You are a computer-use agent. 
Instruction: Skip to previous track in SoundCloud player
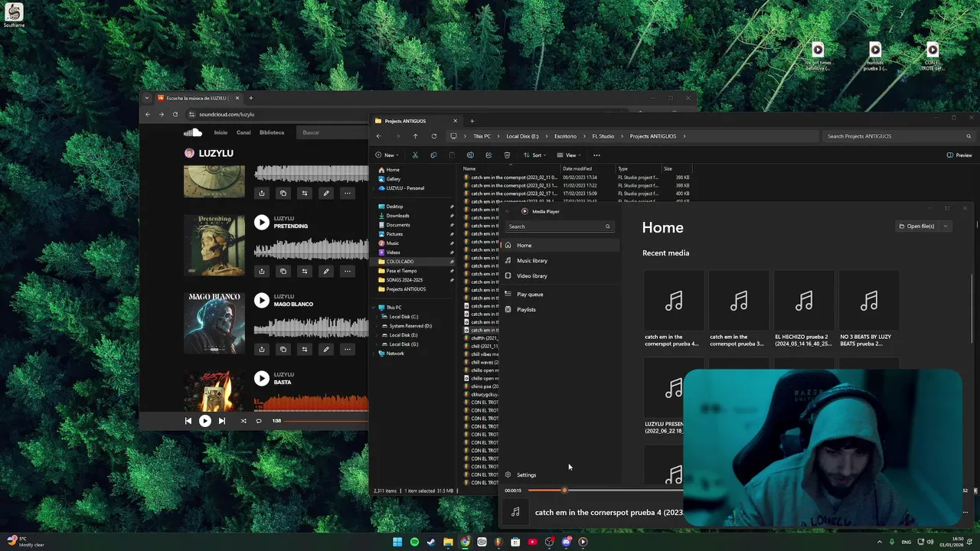point(188,421)
